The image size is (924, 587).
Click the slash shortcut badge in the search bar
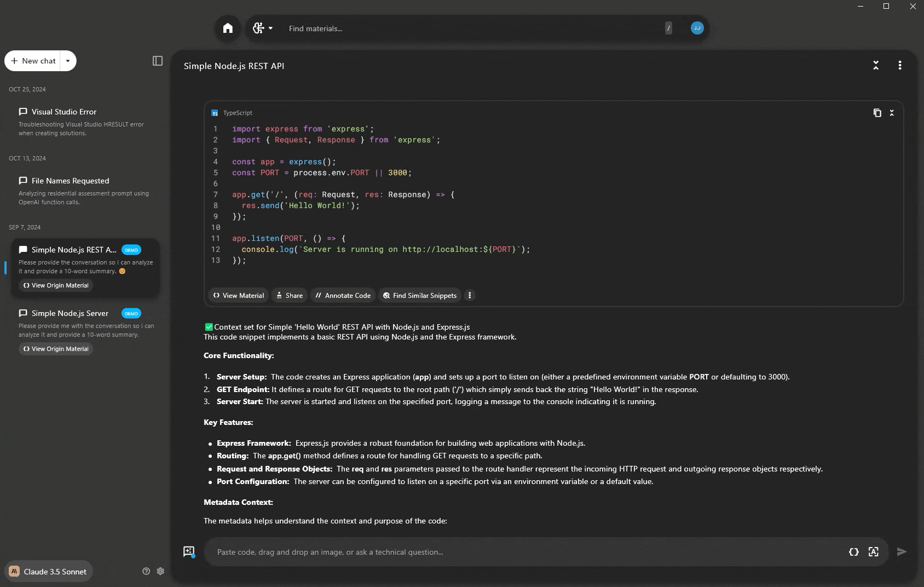coord(668,28)
